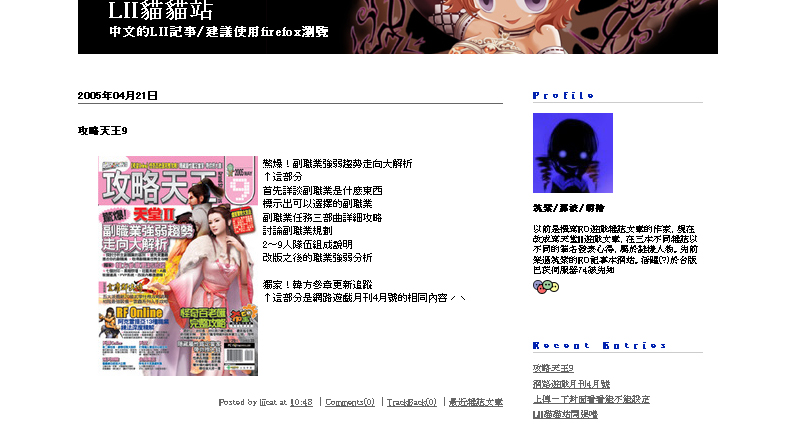Open recent entry 攻略天王9
This screenshot has height=433, width=799.
tap(553, 368)
